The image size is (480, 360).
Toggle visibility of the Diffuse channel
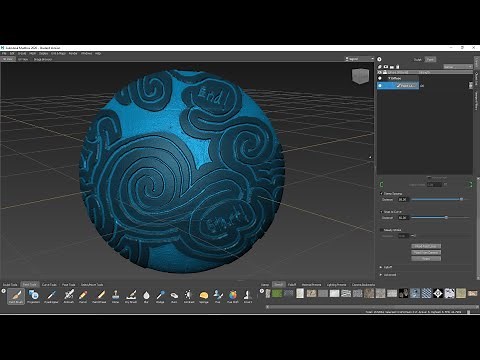380,78
